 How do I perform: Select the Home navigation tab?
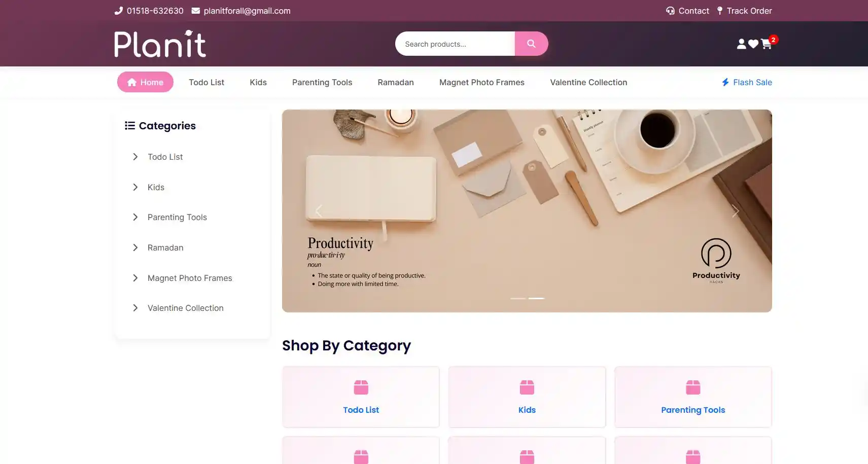pos(145,82)
